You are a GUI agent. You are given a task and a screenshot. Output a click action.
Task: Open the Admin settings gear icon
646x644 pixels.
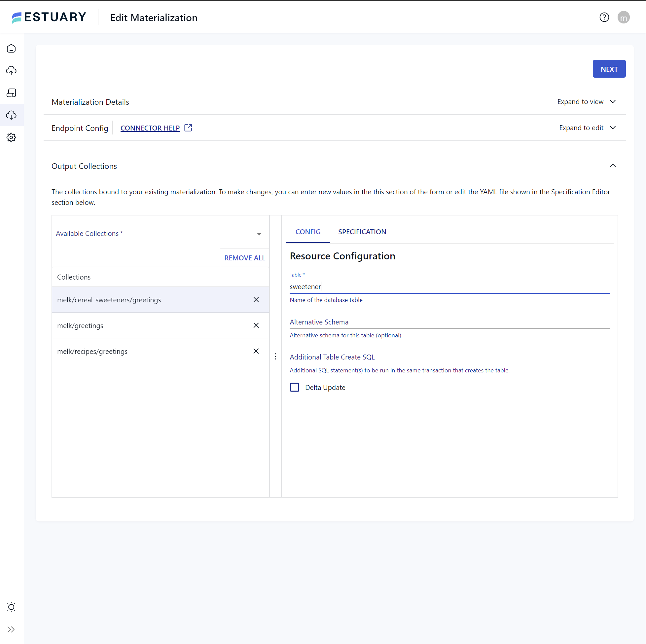point(11,137)
